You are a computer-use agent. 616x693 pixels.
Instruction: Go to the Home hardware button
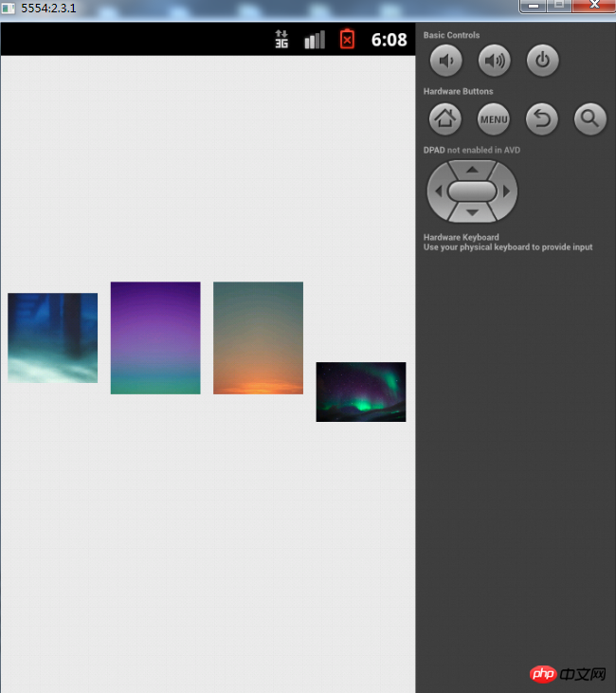pyautogui.click(x=445, y=119)
